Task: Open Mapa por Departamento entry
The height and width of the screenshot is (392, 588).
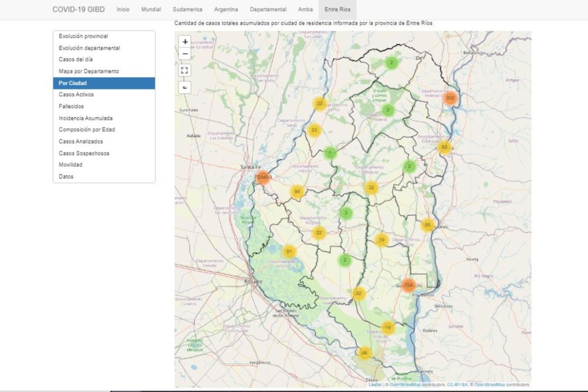Action: pos(104,72)
